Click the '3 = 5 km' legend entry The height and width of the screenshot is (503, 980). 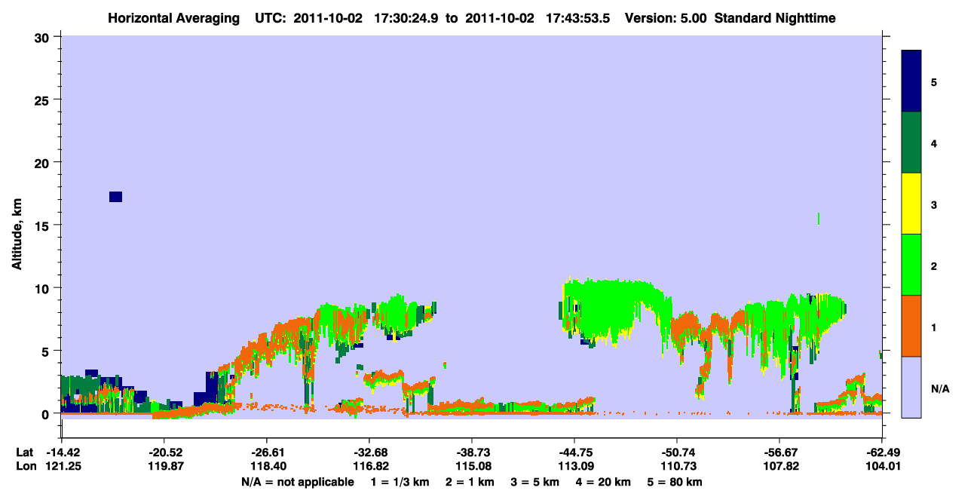535,482
